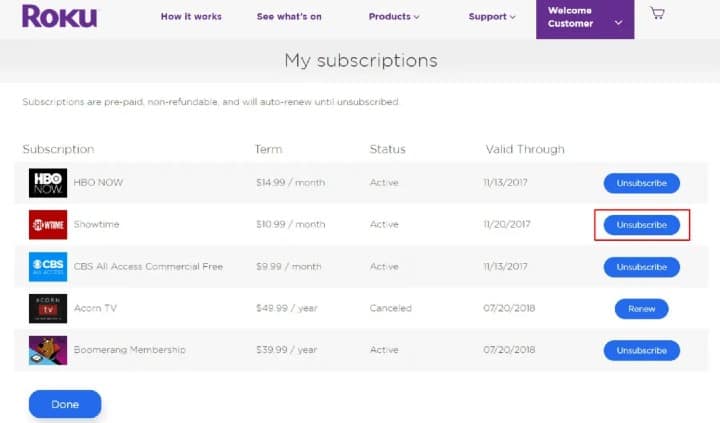
Task: Open the shopping cart icon
Action: pos(658,13)
